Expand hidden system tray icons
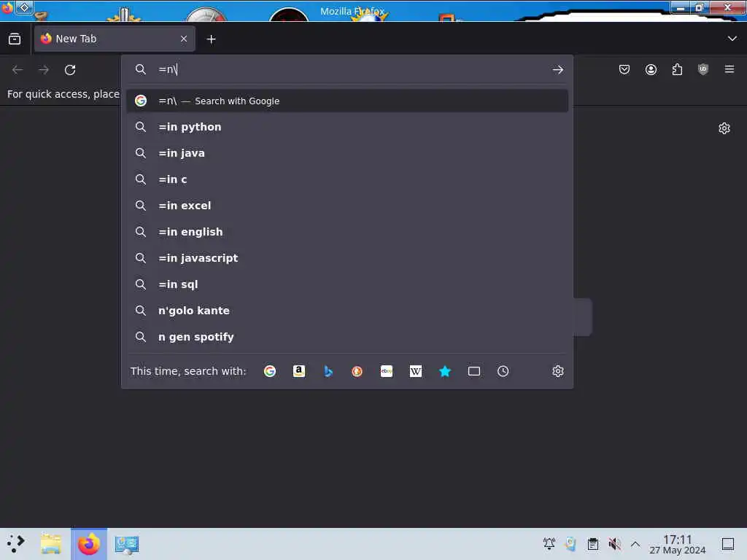Image resolution: width=747 pixels, height=560 pixels. pos(635,543)
